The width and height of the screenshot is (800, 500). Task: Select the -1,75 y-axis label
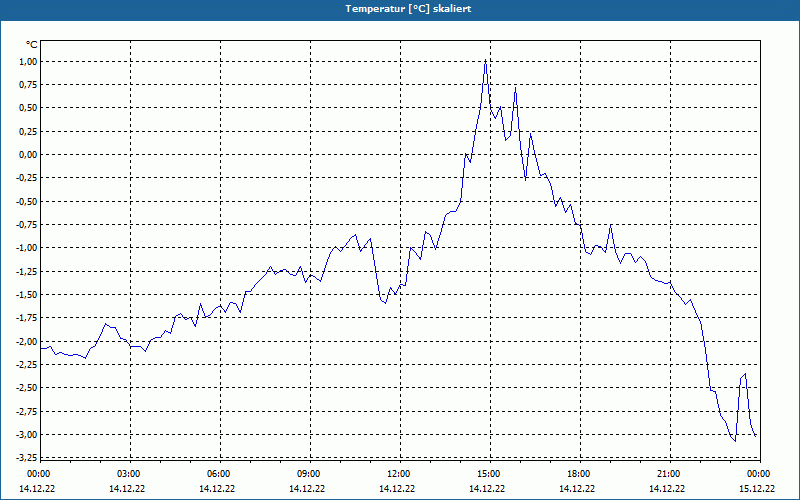28,317
